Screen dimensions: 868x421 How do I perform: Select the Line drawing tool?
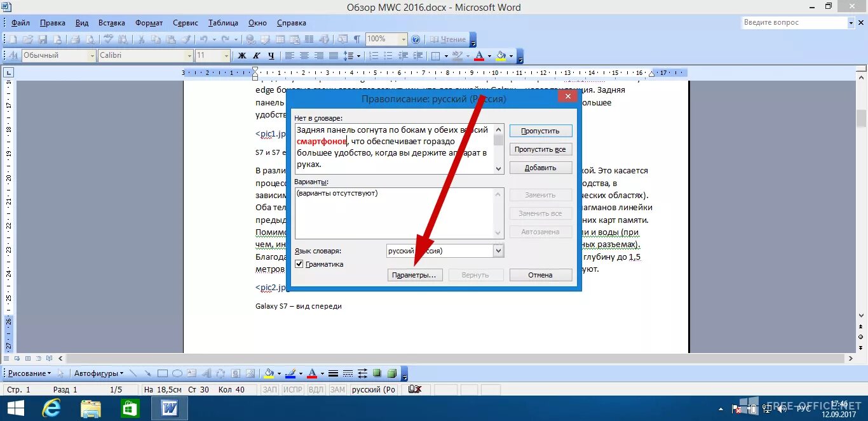[133, 373]
